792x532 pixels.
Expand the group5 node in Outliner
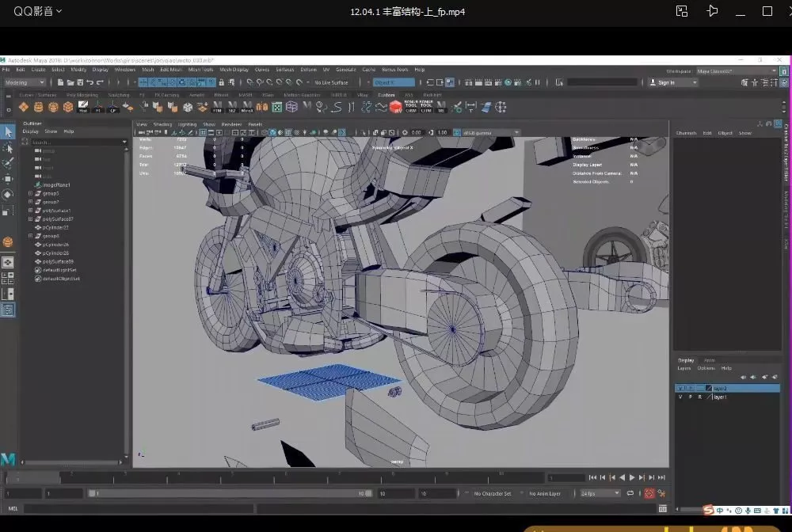point(30,193)
